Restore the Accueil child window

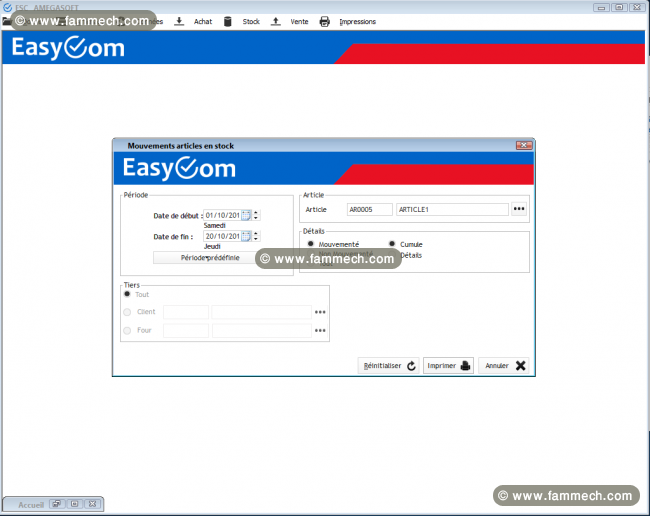56,504
